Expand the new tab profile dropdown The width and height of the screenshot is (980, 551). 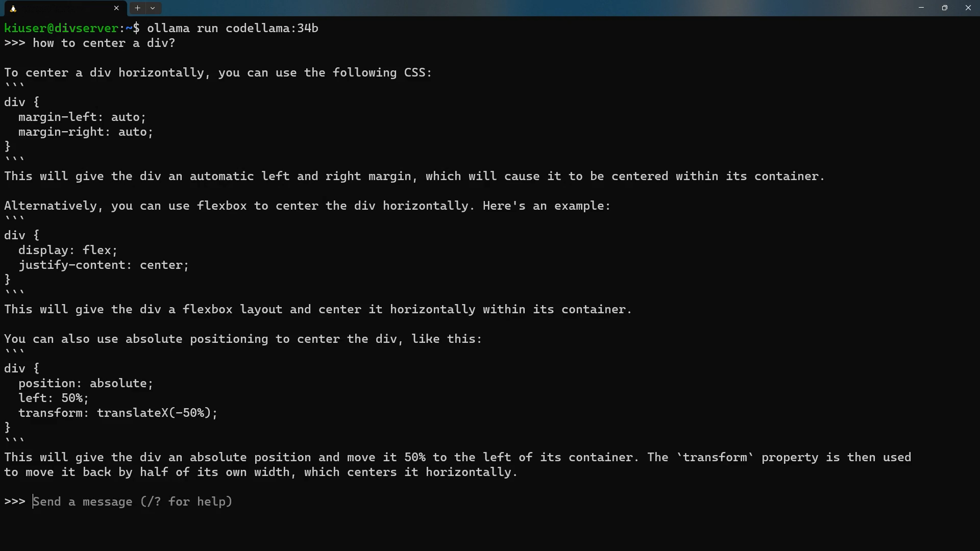click(x=153, y=8)
